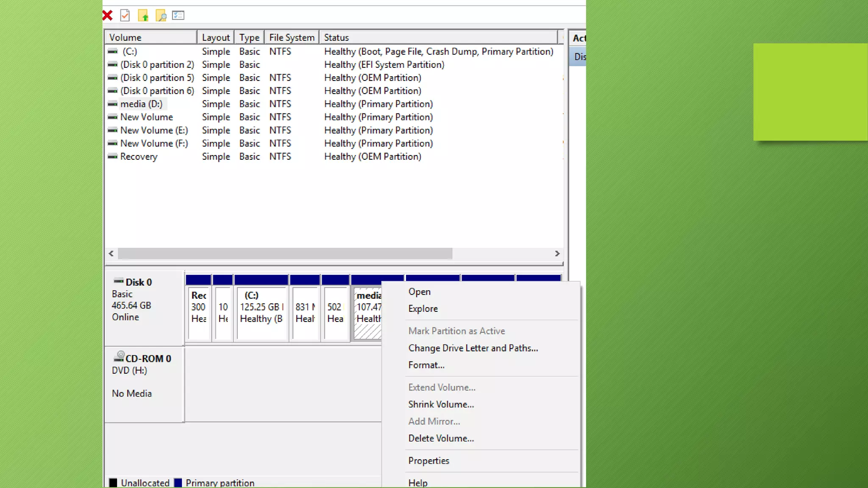Image resolution: width=868 pixels, height=488 pixels.
Task: Choose Shrink Volume... option
Action: point(441,405)
